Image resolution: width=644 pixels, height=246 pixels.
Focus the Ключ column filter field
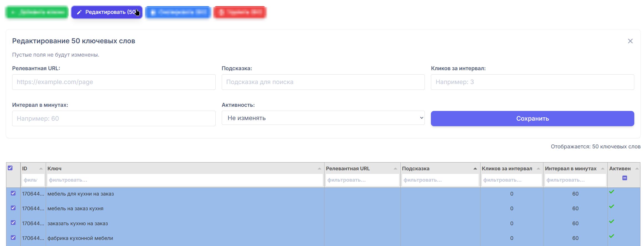coord(185,180)
